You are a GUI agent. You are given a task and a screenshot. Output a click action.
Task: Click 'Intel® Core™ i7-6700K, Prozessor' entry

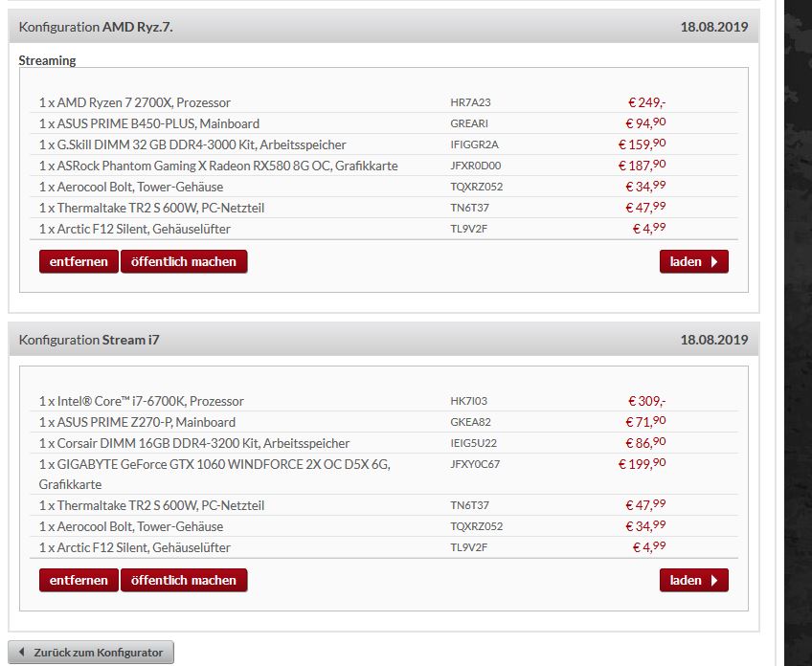click(x=142, y=401)
